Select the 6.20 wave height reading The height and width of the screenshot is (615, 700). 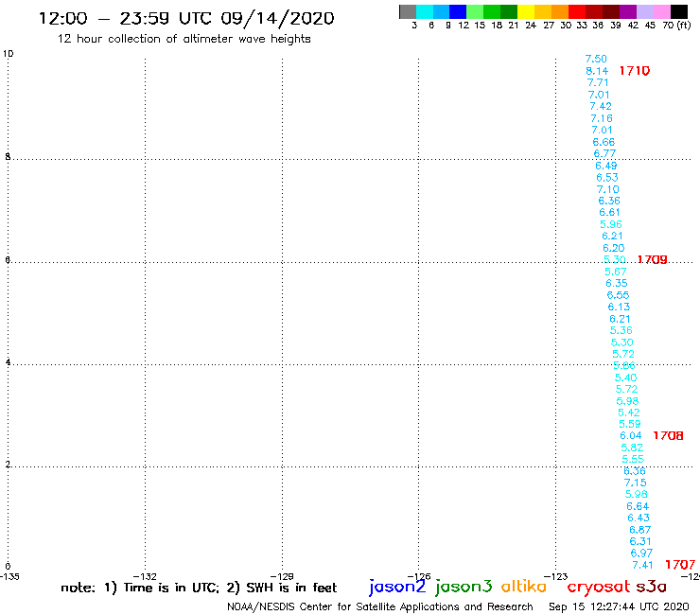pos(613,248)
